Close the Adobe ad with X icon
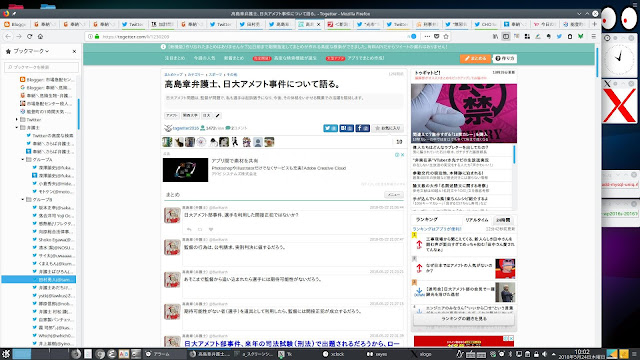The width and height of the screenshot is (640, 360). pyautogui.click(x=402, y=155)
